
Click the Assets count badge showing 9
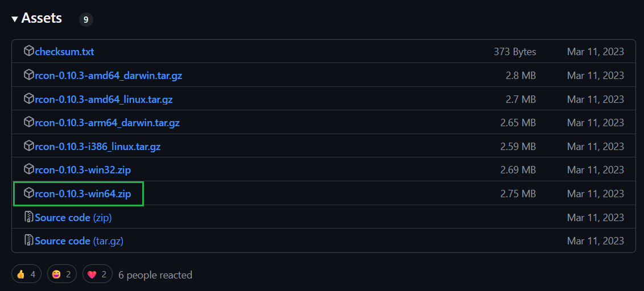coord(86,19)
